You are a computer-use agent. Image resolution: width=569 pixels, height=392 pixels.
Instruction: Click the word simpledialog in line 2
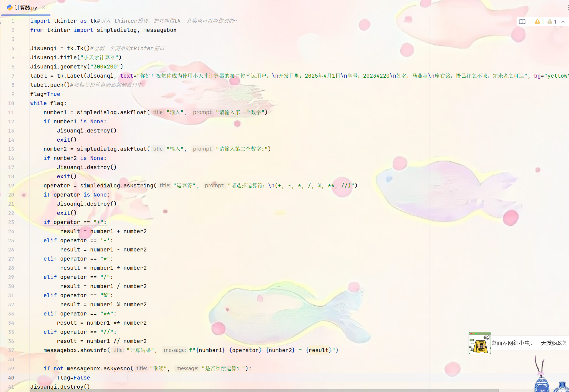pyautogui.click(x=116, y=30)
